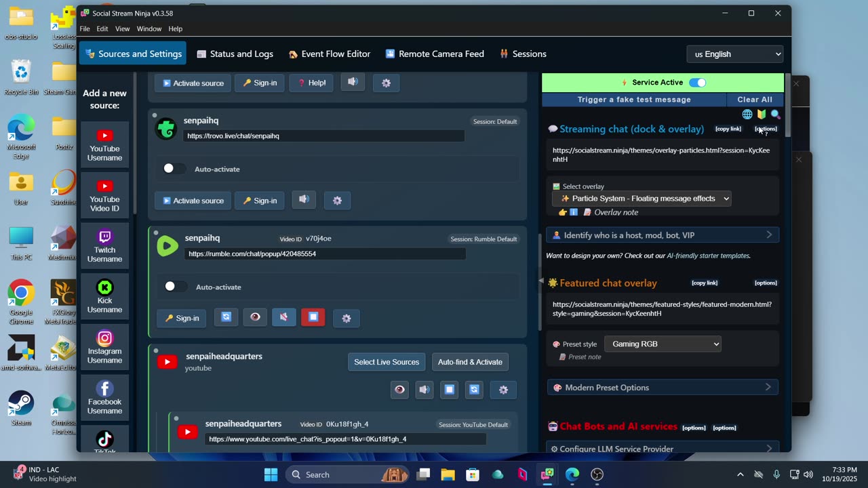Click Sign-in for the Rumble source

pos(182,318)
